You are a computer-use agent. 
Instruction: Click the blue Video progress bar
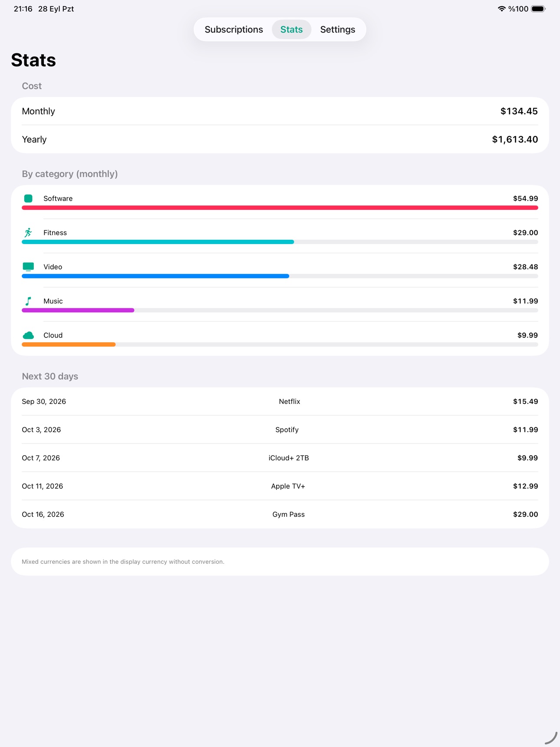point(155,276)
